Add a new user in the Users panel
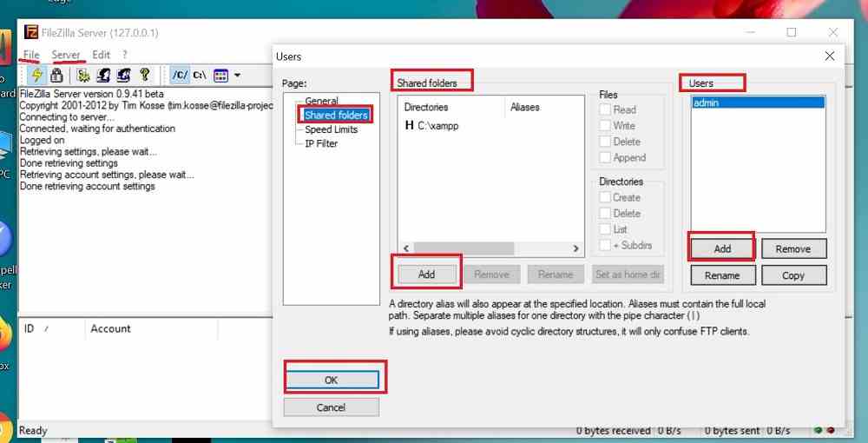 [722, 248]
